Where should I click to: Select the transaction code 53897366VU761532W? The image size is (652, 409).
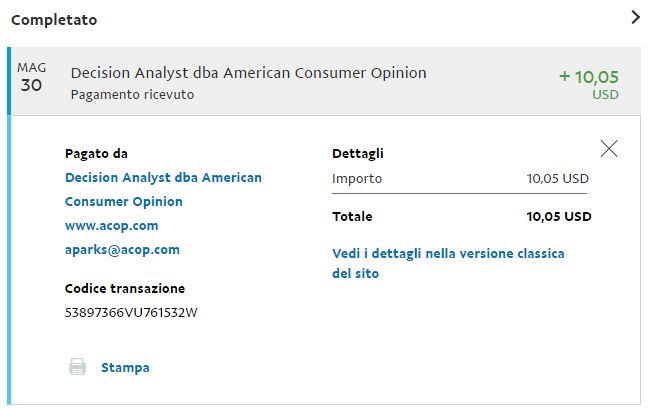(x=131, y=313)
